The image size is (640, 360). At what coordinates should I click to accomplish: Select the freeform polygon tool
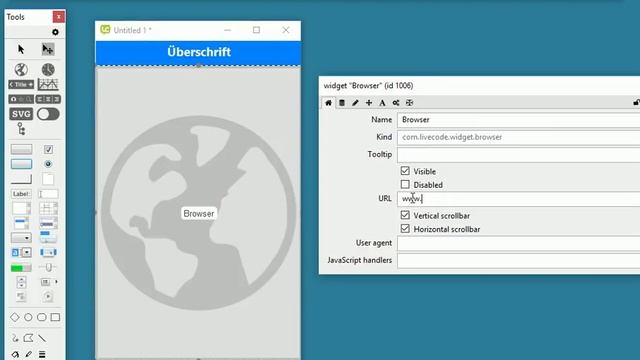coord(28,338)
